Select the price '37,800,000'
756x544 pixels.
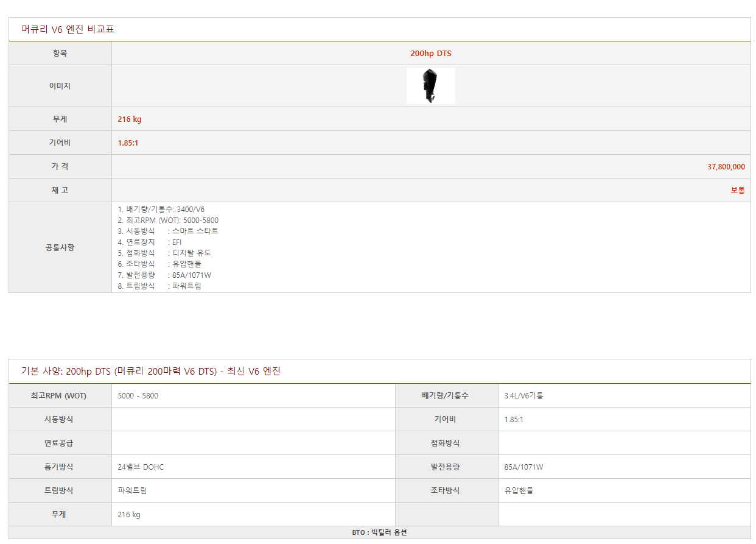click(726, 167)
